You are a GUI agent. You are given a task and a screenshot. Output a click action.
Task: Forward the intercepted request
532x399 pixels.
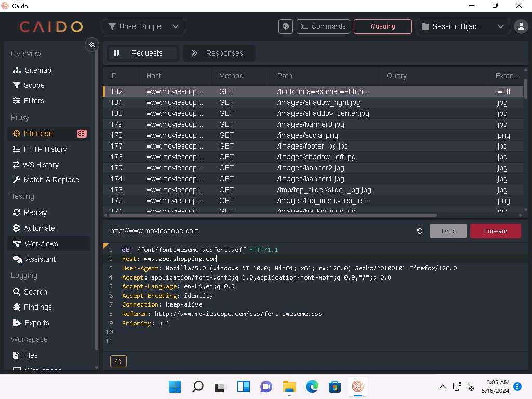click(x=495, y=231)
